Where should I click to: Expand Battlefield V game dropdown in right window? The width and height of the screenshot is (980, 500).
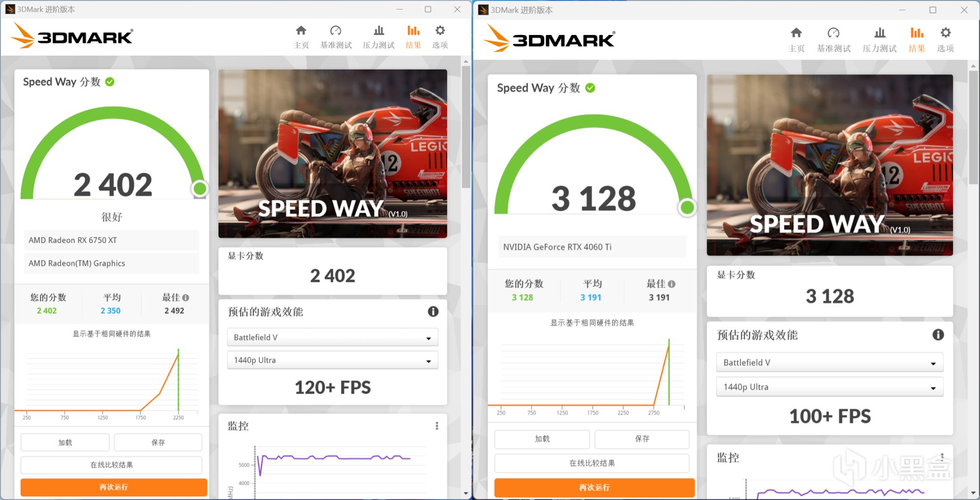click(x=830, y=363)
